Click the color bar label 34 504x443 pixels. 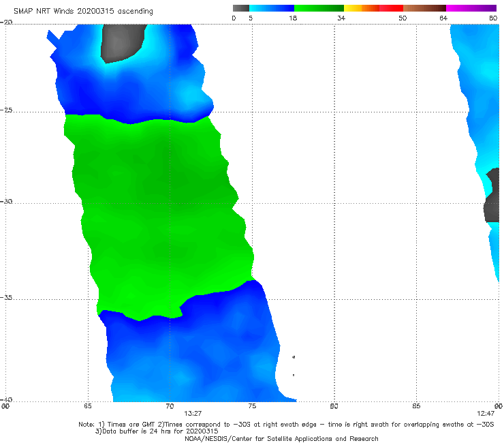[341, 18]
